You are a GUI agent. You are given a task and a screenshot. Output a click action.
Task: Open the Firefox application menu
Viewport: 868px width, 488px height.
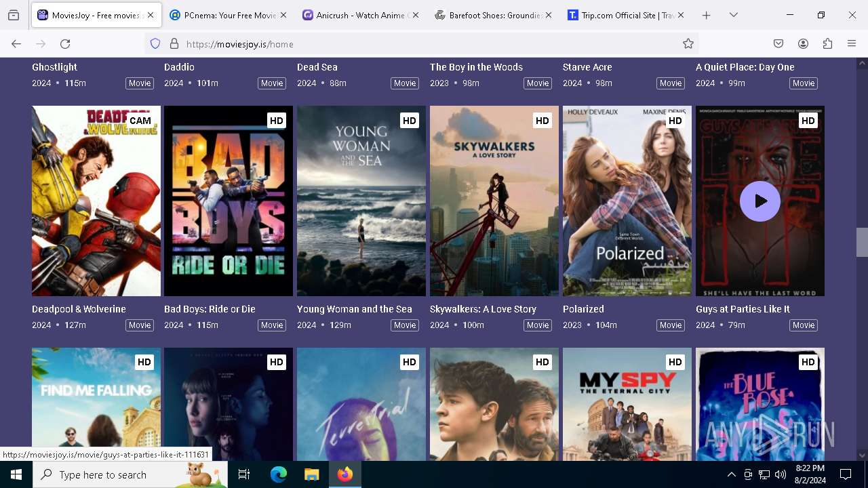pyautogui.click(x=852, y=43)
